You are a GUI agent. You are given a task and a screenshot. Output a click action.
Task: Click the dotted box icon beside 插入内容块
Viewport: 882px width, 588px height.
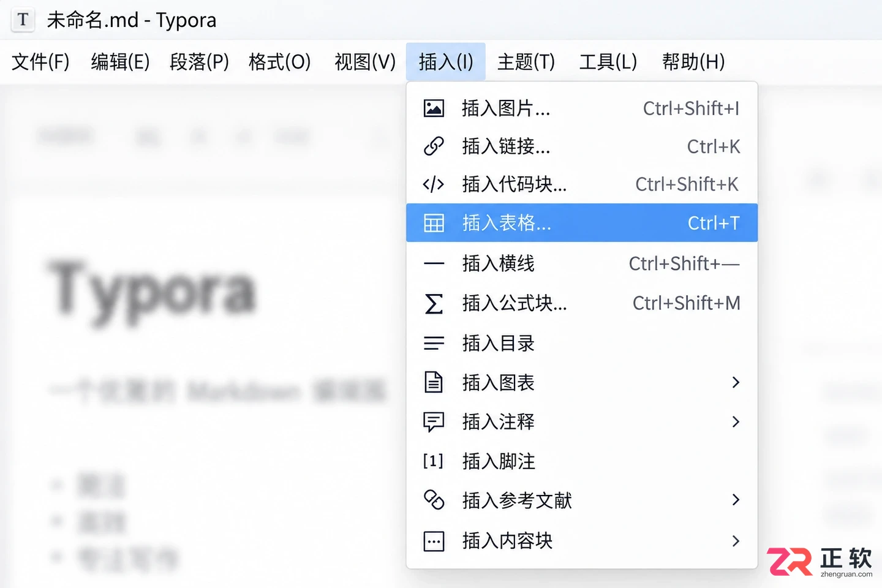tap(434, 541)
